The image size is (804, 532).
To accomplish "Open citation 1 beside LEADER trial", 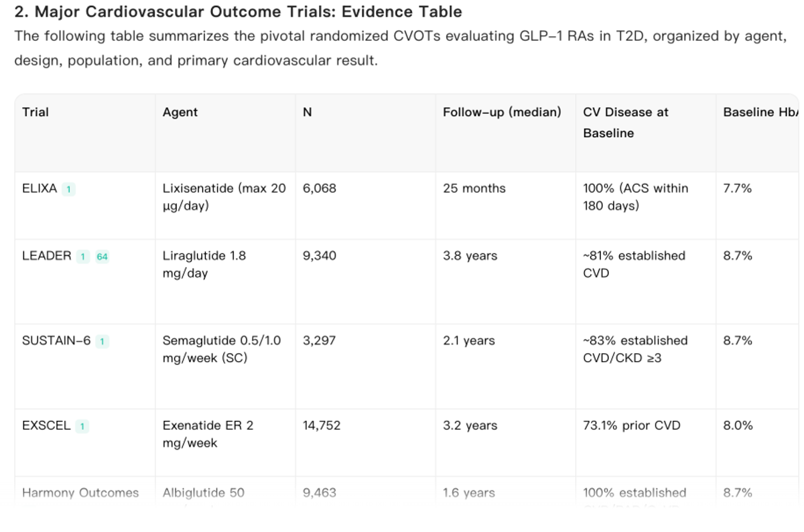I will click(82, 257).
